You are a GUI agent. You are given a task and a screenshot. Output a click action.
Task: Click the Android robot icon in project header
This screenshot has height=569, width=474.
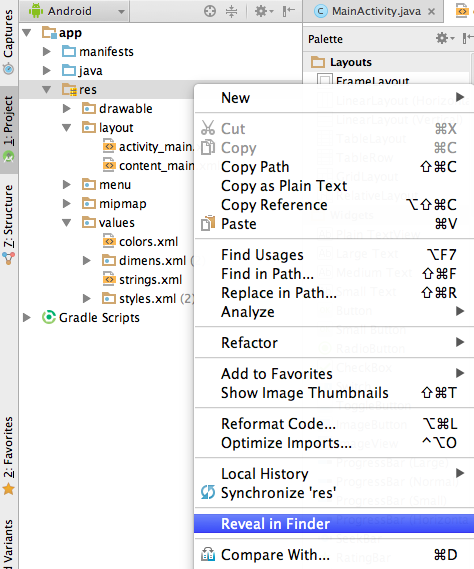click(x=36, y=11)
